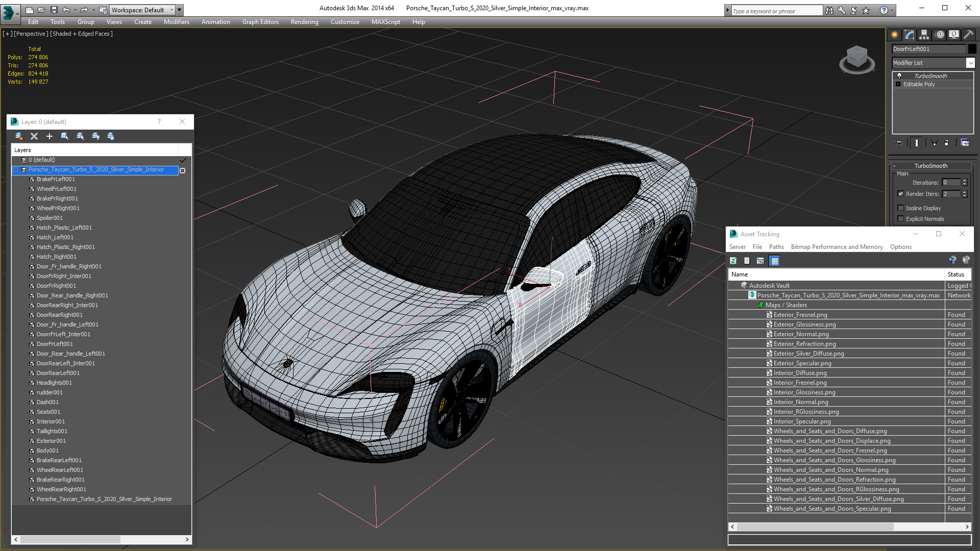
Task: Click Bitmap Performance and Memory menu
Action: (837, 247)
